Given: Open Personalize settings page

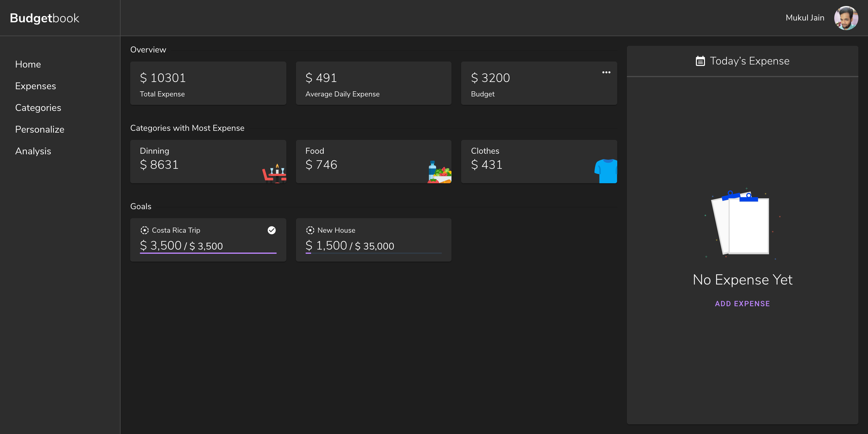Looking at the screenshot, I should 39,129.
